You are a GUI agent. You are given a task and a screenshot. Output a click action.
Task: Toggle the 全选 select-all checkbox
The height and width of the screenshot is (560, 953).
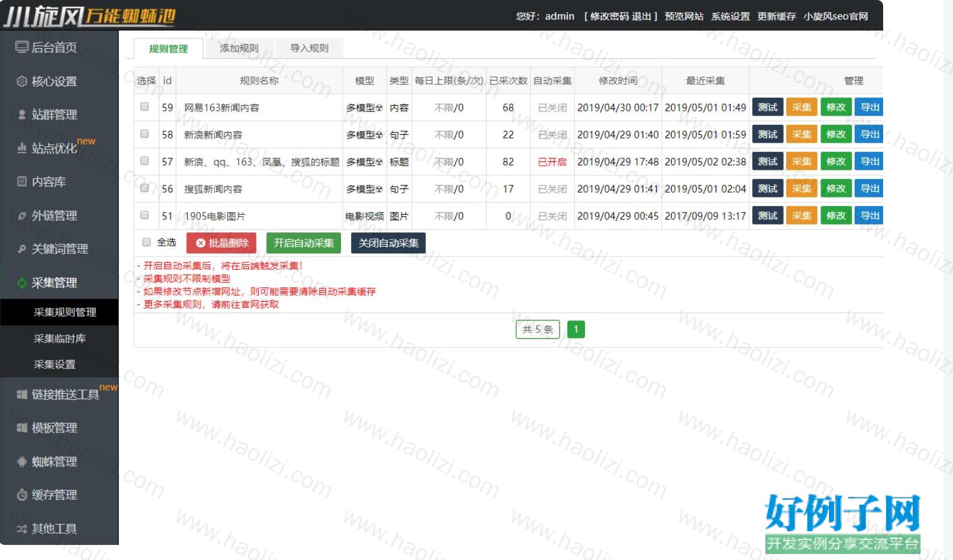point(146,242)
